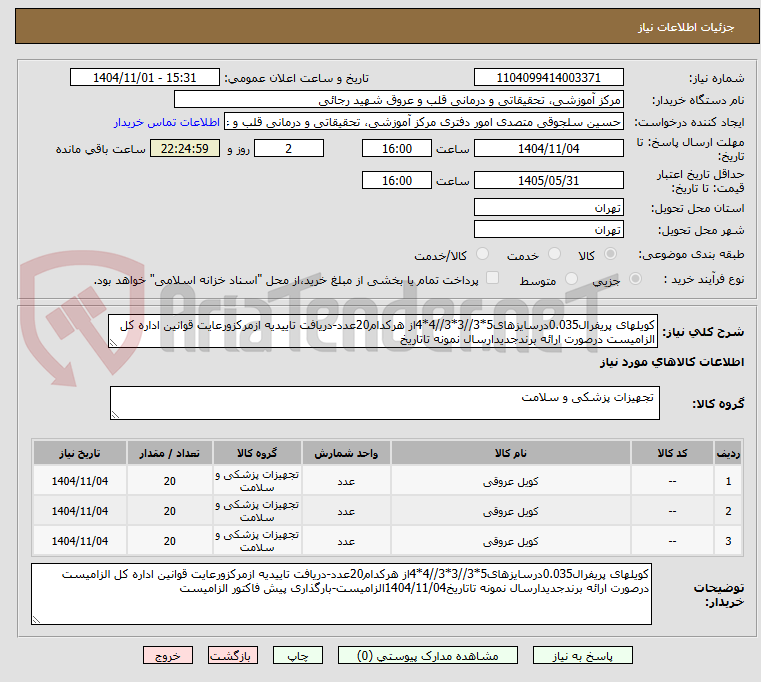The height and width of the screenshot is (682, 761).
Task: Open اطلاعات تماس خریدار link
Action: point(167,122)
